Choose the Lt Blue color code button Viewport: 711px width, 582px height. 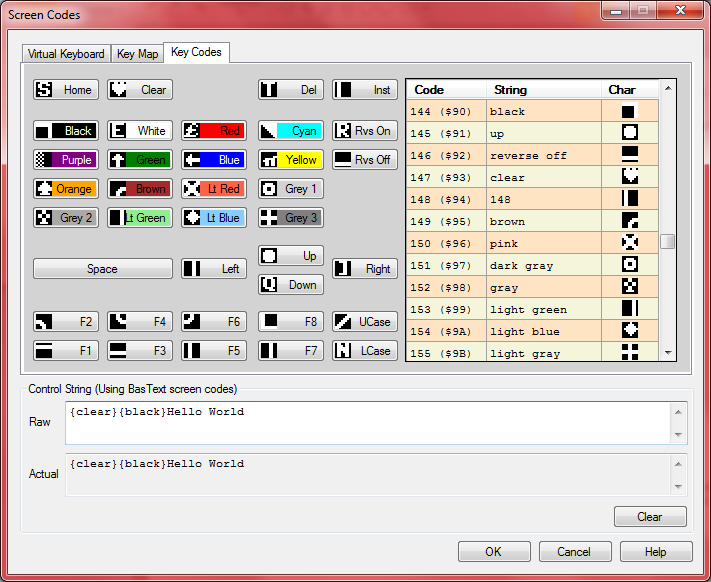pyautogui.click(x=214, y=218)
